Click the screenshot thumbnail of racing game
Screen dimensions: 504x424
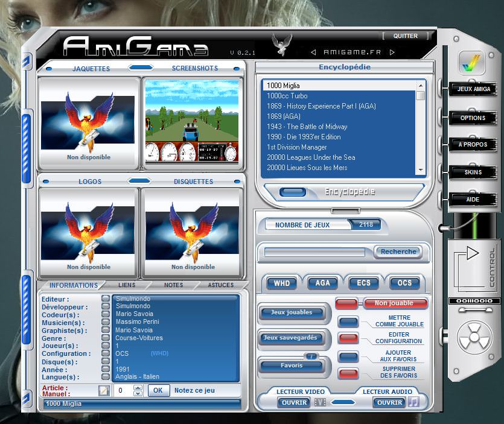tap(192, 121)
